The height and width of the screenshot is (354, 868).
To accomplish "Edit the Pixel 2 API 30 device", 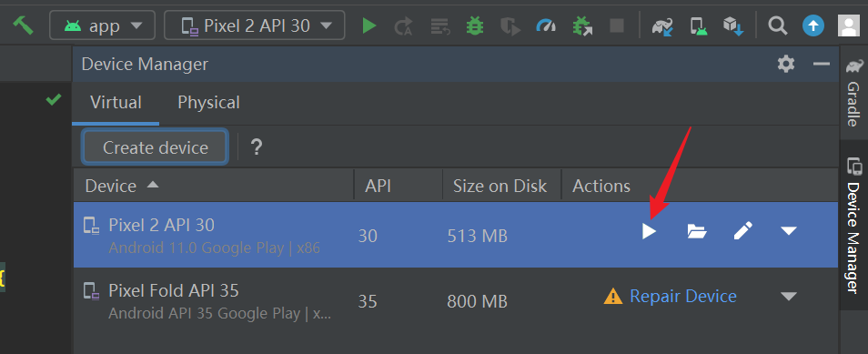I will (742, 230).
